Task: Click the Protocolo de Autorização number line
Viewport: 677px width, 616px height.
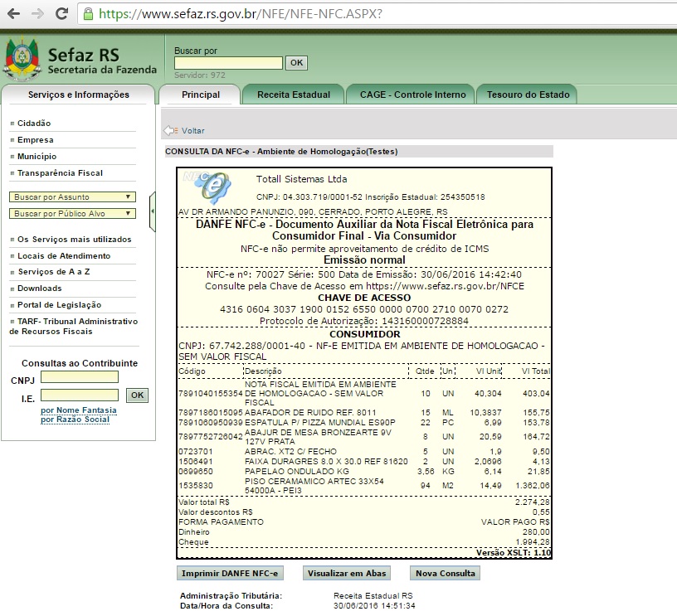Action: point(364,321)
